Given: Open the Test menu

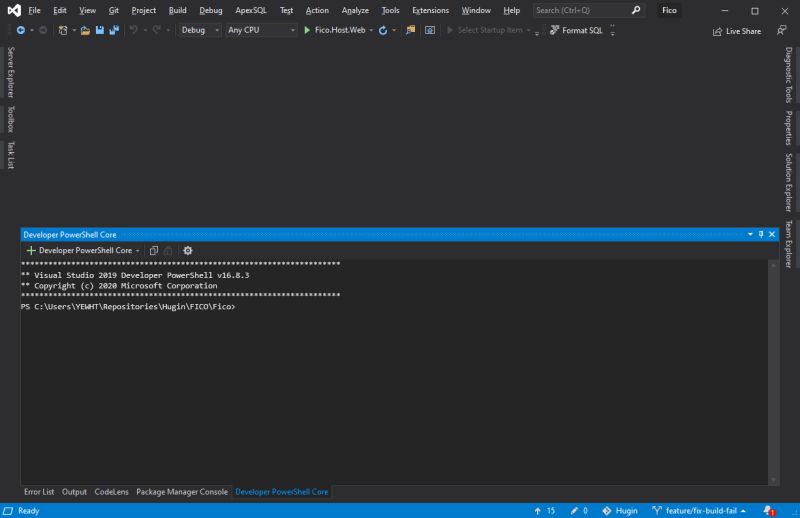Looking at the screenshot, I should point(286,10).
